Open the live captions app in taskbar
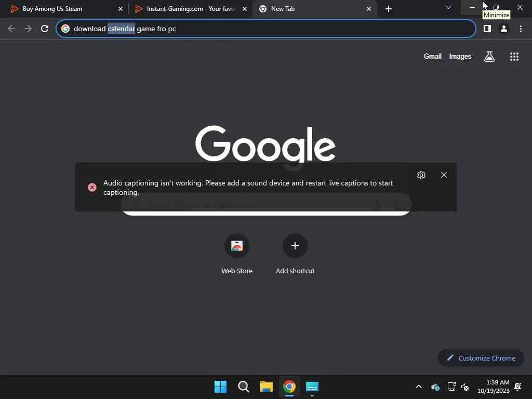Image resolution: width=532 pixels, height=399 pixels. click(x=312, y=387)
